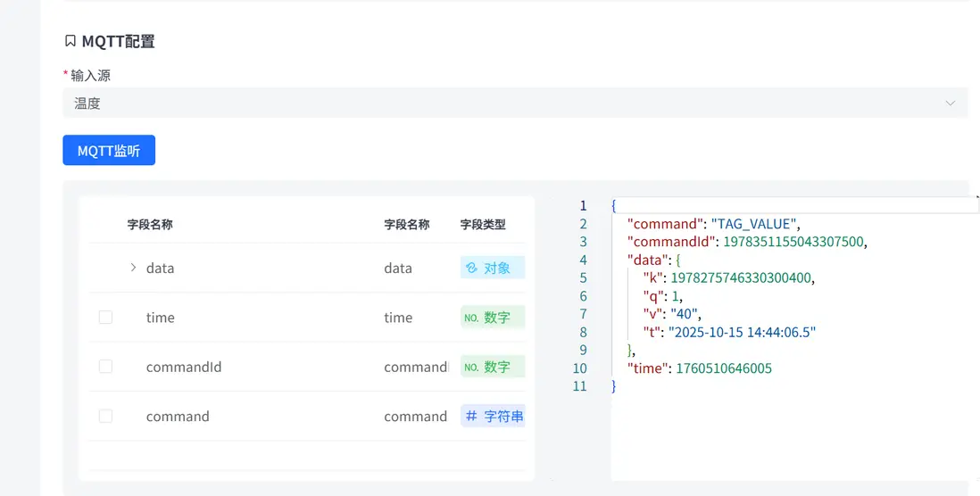Click the "2025-10-15 14:44:06.5" timestamp string

(743, 333)
